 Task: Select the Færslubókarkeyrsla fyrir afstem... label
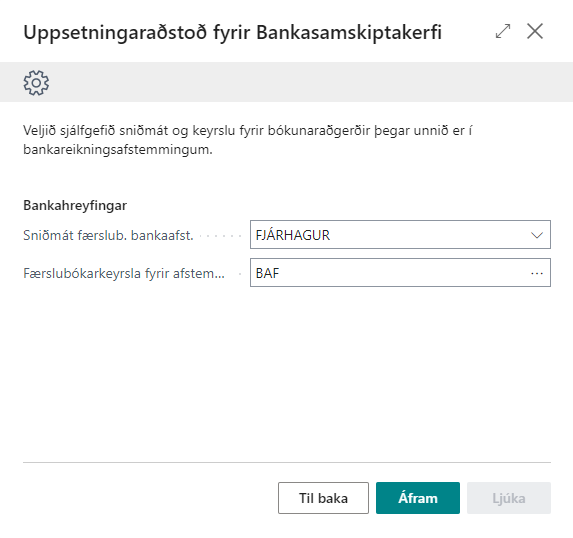pos(124,273)
